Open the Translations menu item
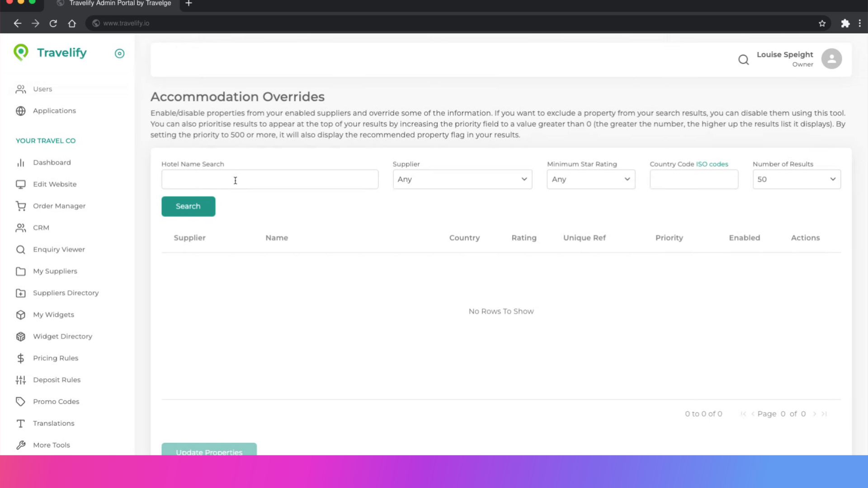868x488 pixels. (53, 423)
